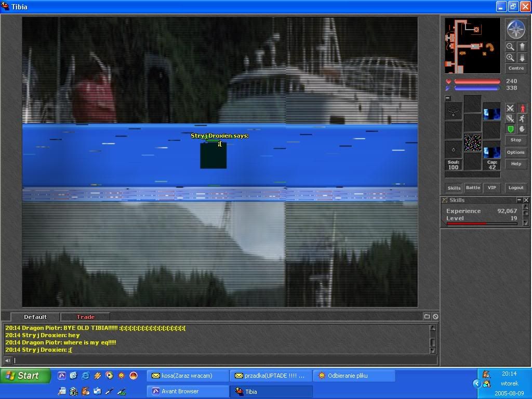The width and height of the screenshot is (532, 399).
Task: Switch to the Trade chat tab
Action: point(85,317)
